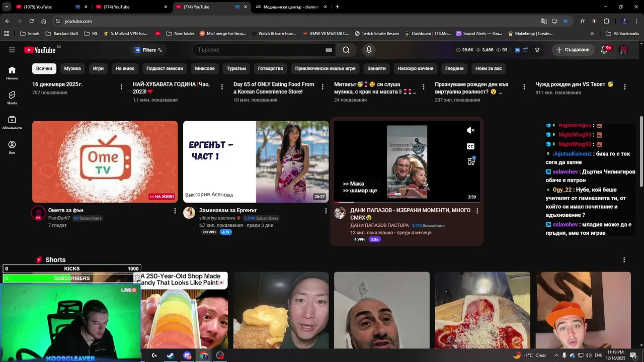Click taskbar volume icon
Image resolution: width=644 pixels, height=362 pixels.
[x=589, y=355]
